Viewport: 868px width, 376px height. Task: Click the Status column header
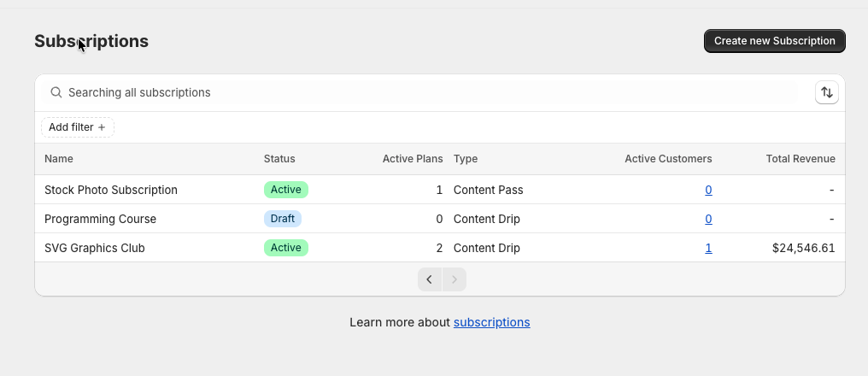(279, 159)
